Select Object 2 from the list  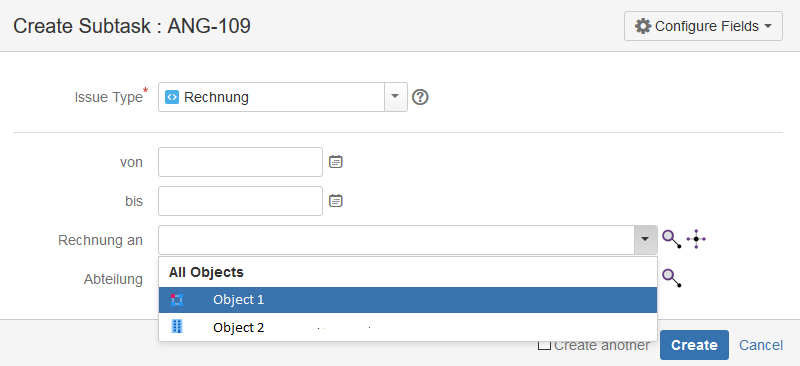click(408, 327)
